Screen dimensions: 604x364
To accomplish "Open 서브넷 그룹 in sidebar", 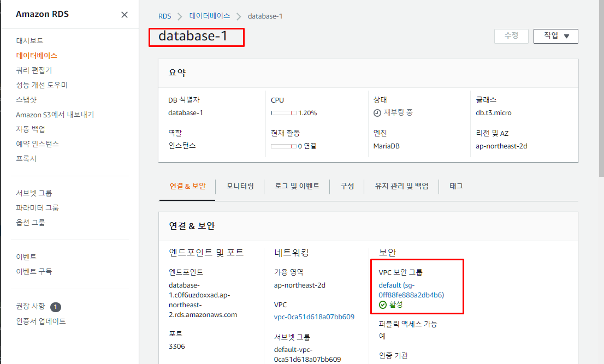I will (34, 193).
